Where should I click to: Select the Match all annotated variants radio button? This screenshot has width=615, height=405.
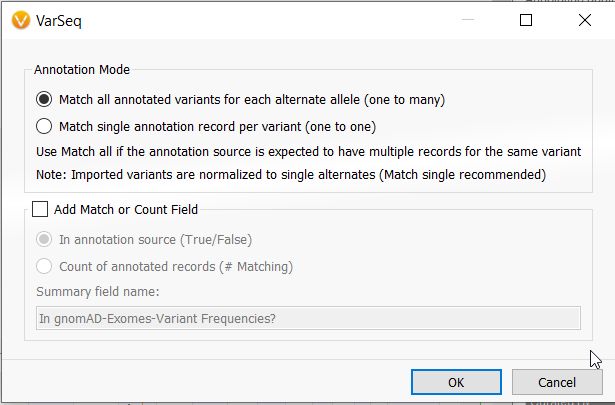coord(44,99)
